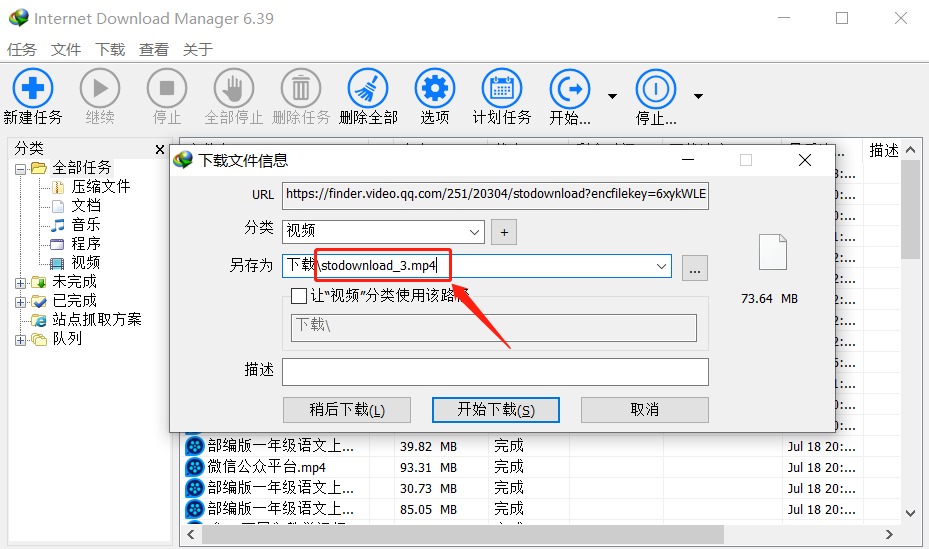
Task: Click the horizontal scrollbar thumb
Action: coord(463,534)
